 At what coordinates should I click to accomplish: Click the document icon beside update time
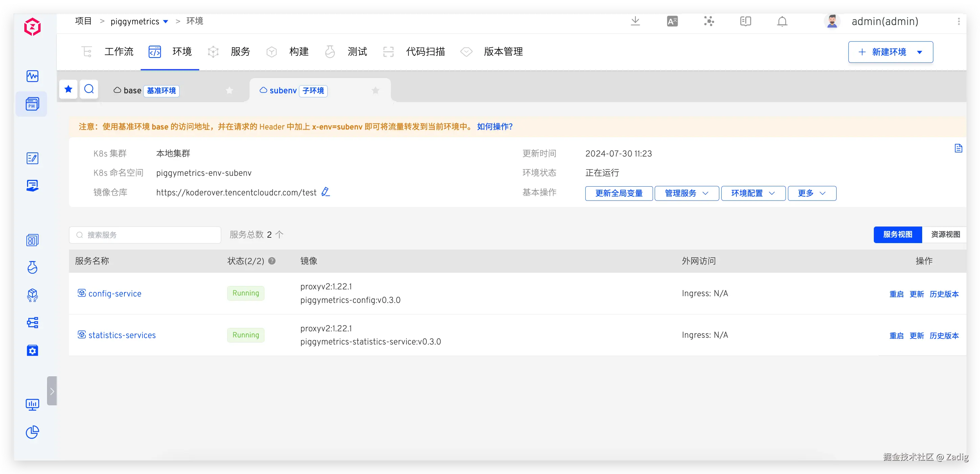958,148
